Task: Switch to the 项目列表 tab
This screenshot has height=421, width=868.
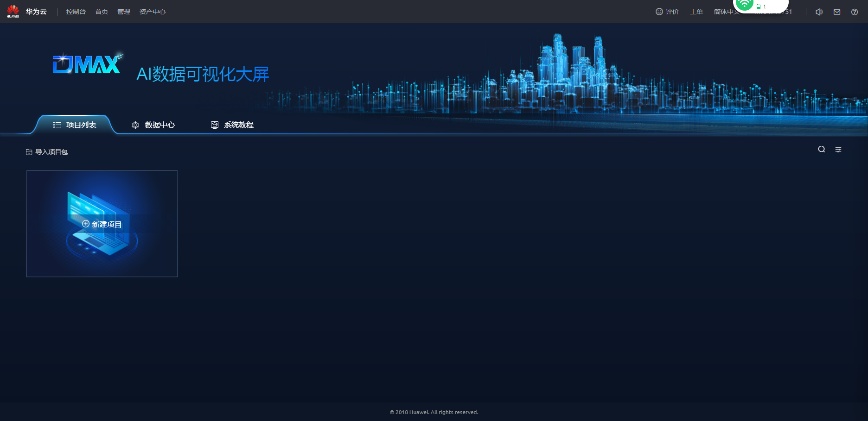Action: point(75,125)
